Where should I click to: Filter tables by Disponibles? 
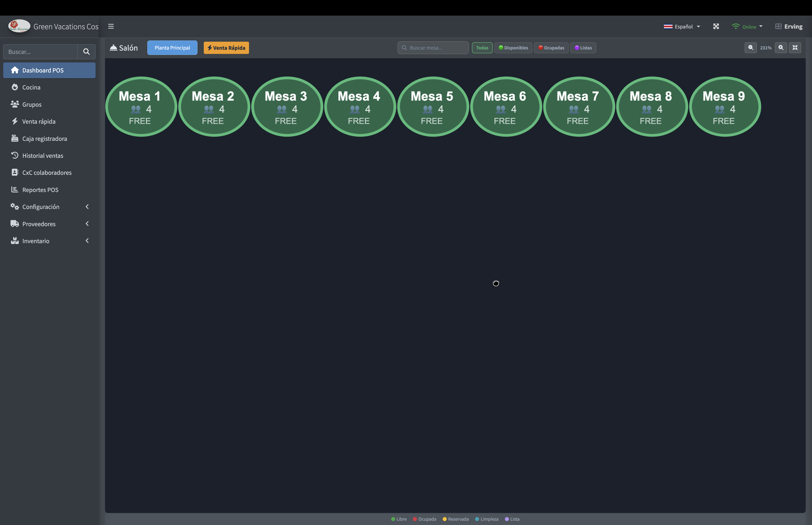(513, 48)
